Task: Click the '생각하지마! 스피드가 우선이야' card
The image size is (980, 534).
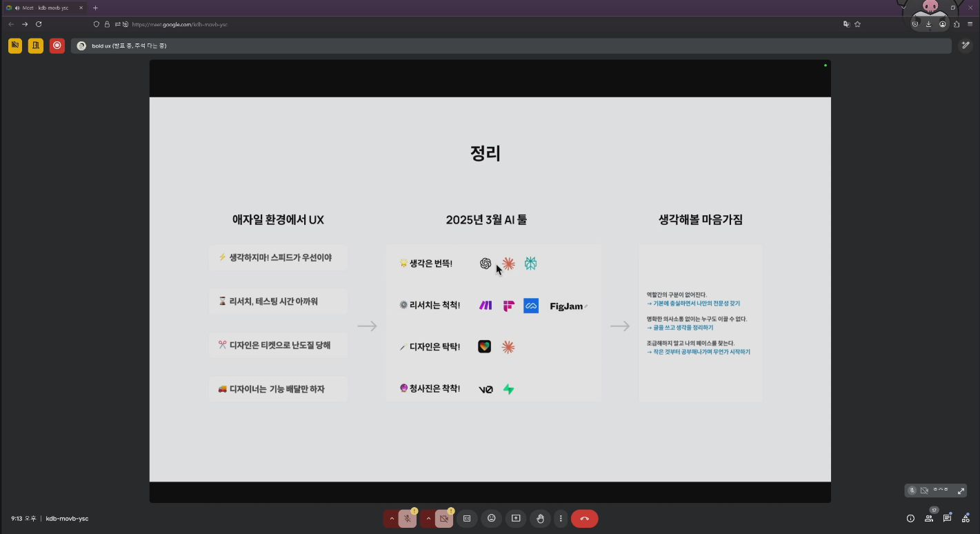Action: [278, 257]
